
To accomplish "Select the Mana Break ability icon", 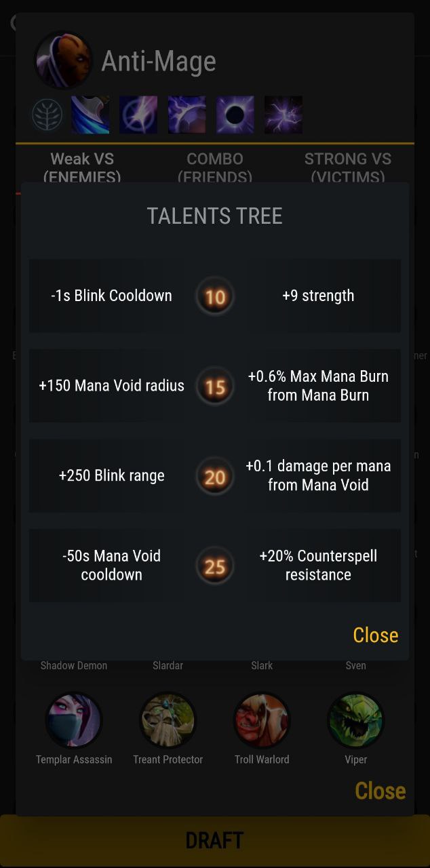I will [90, 115].
